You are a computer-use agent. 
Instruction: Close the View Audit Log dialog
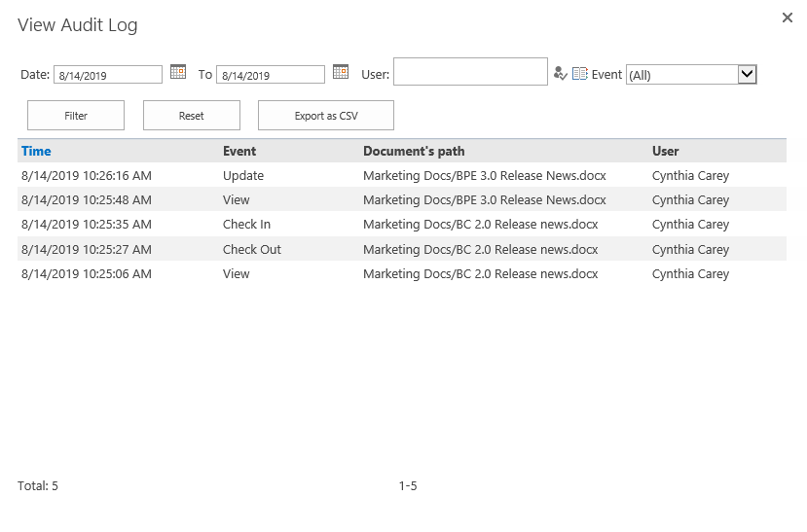click(787, 18)
